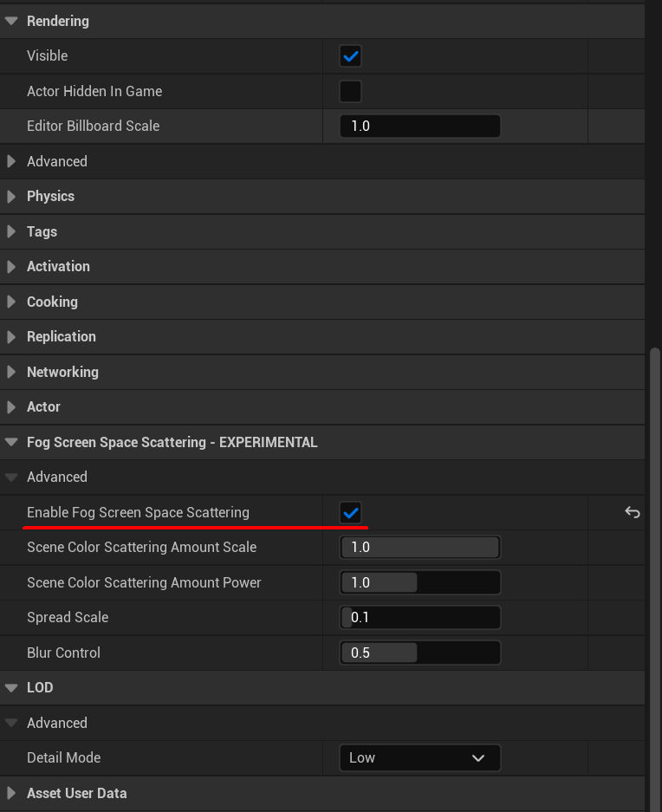Uncheck the Visible checkbox
This screenshot has width=662, height=812.
350,56
